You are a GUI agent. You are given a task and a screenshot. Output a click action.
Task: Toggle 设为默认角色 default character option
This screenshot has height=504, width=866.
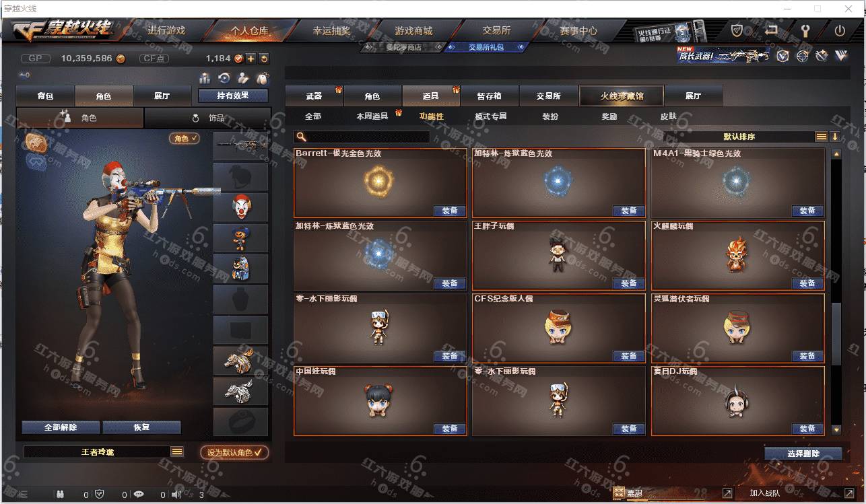point(234,452)
